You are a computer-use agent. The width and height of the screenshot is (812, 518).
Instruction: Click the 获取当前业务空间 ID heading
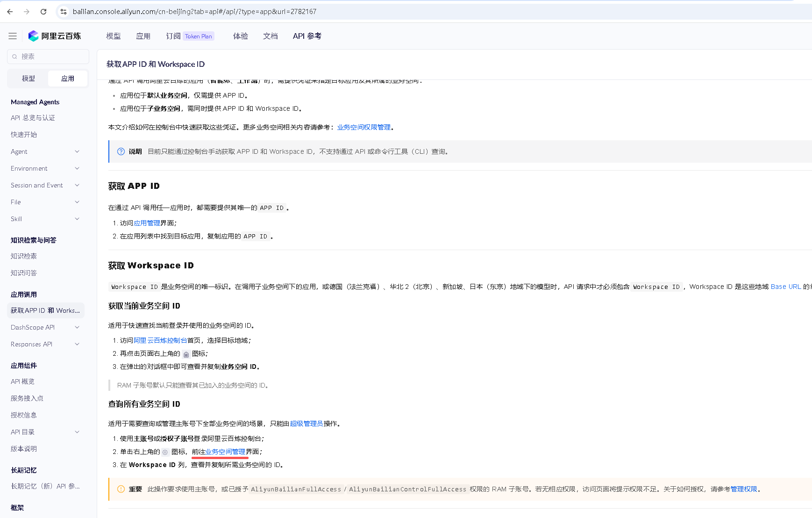click(x=144, y=306)
